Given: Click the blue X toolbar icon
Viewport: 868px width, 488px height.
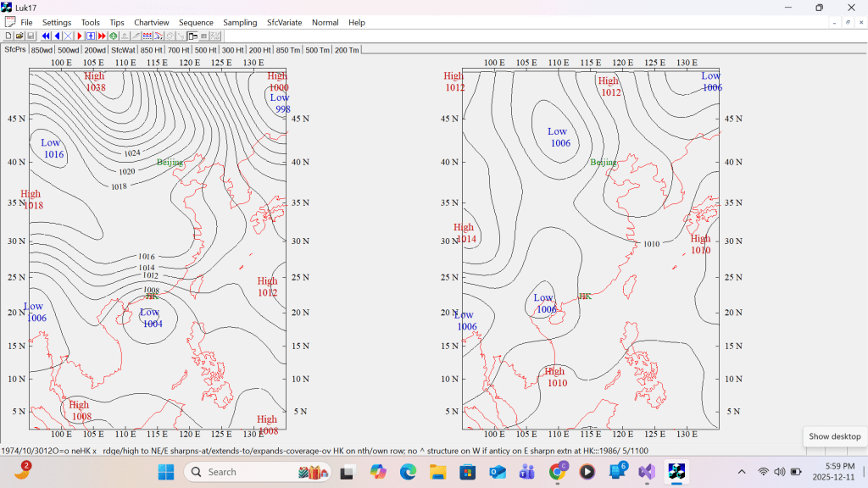Looking at the screenshot, I should 68,36.
